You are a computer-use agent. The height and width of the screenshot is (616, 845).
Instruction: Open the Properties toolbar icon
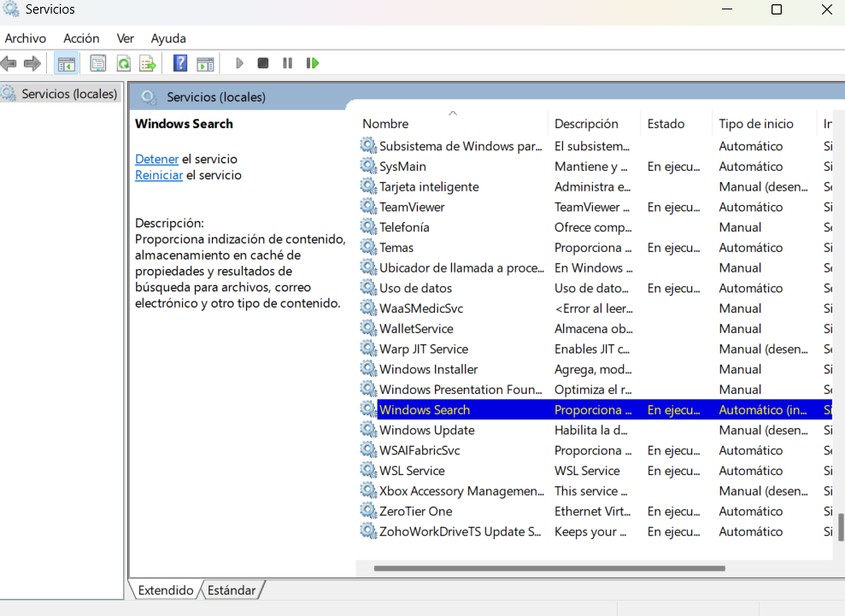[97, 63]
